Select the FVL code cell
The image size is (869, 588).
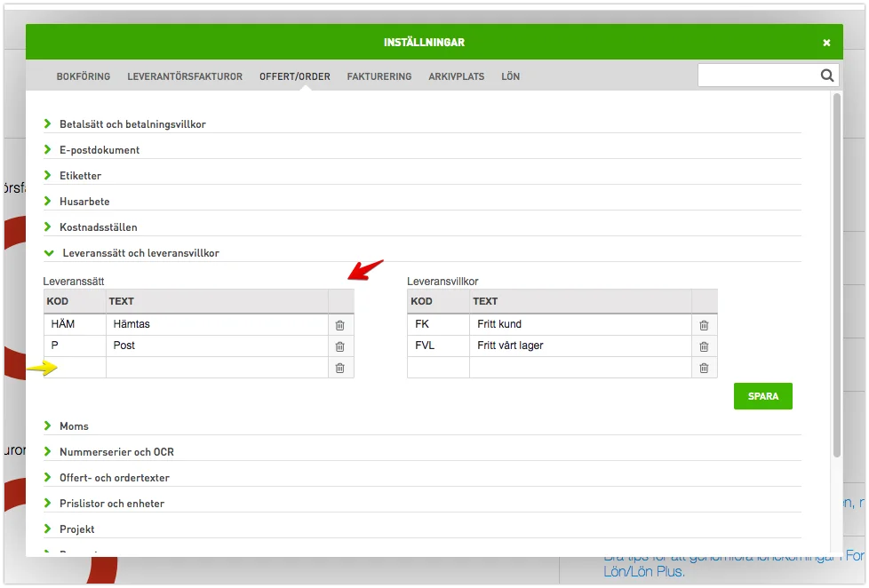[438, 346]
